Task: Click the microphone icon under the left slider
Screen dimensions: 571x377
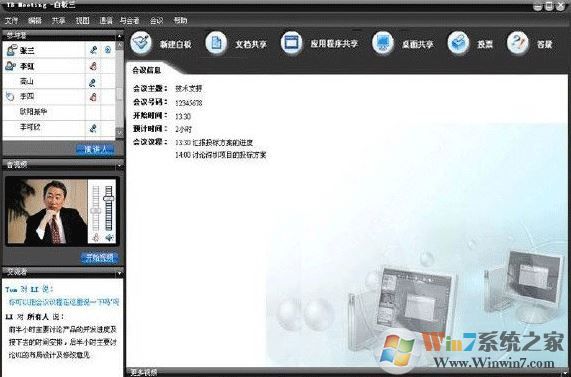Action: pyautogui.click(x=96, y=238)
